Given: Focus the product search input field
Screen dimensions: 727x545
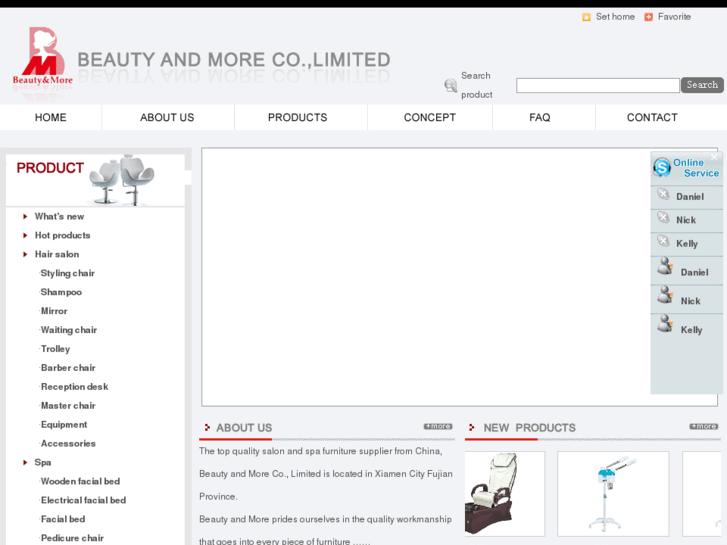Looking at the screenshot, I should (598, 85).
